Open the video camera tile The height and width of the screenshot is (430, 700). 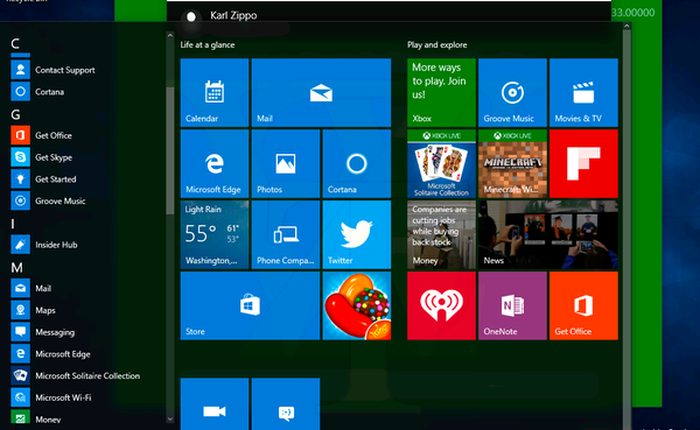click(214, 404)
